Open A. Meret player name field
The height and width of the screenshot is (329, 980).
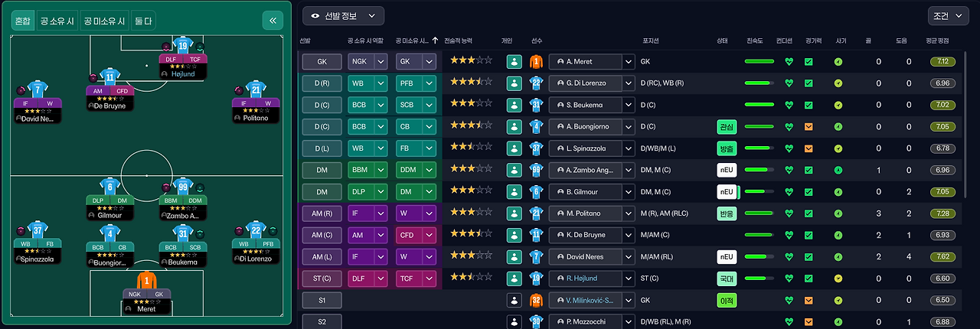point(586,62)
